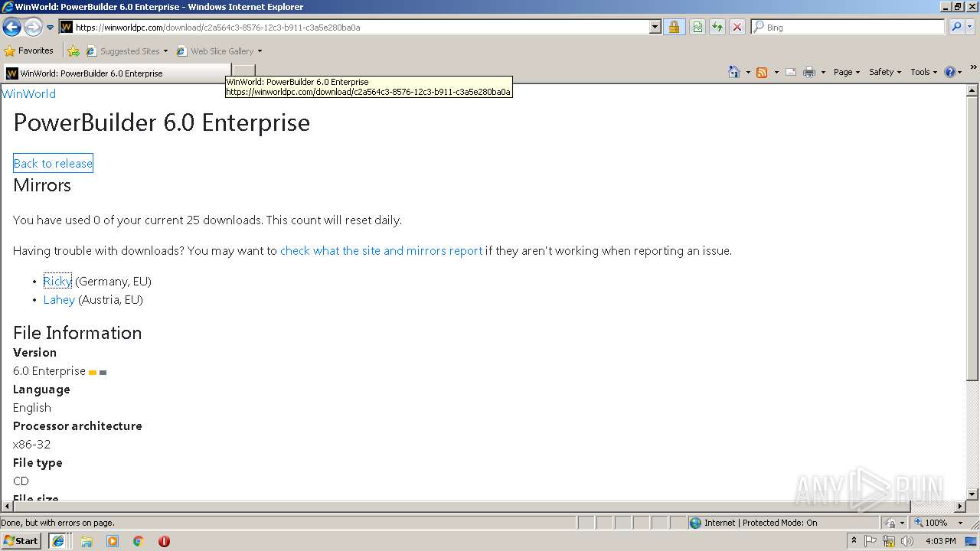Click the Help question mark icon
The height and width of the screenshot is (551, 980).
(949, 72)
